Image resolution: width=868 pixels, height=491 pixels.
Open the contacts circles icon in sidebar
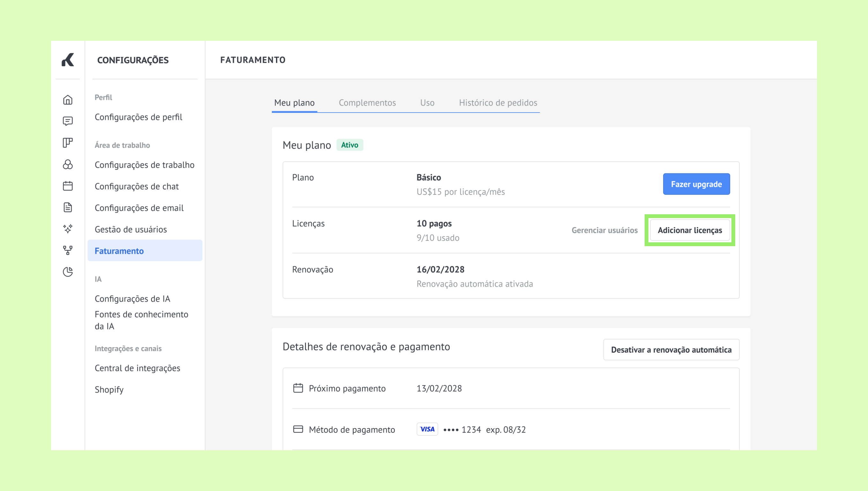click(x=68, y=164)
